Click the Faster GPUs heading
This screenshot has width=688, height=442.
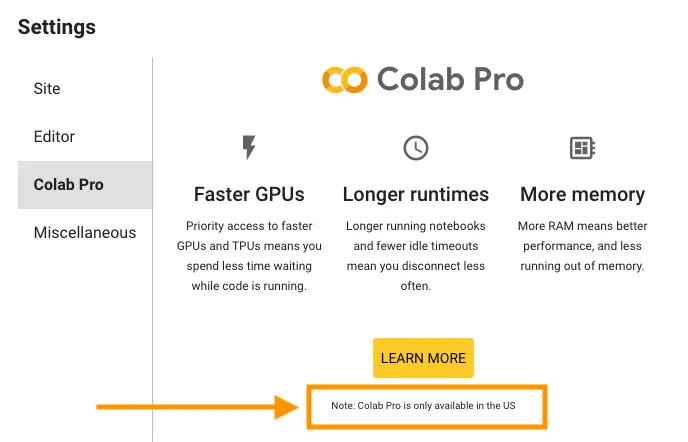pyautogui.click(x=249, y=194)
